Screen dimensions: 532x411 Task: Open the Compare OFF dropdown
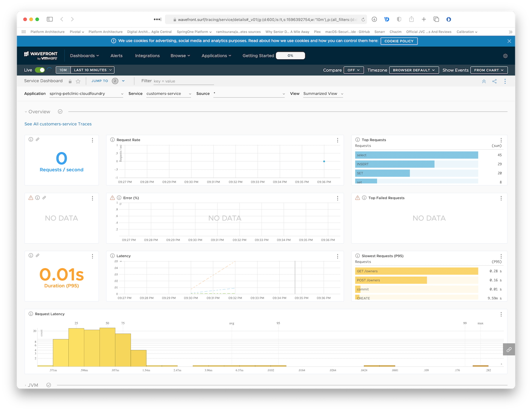coord(354,70)
